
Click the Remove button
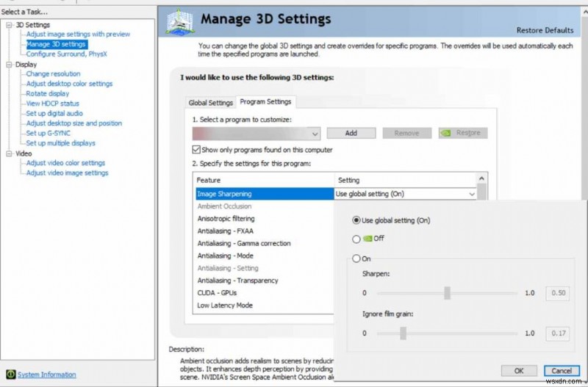(407, 133)
